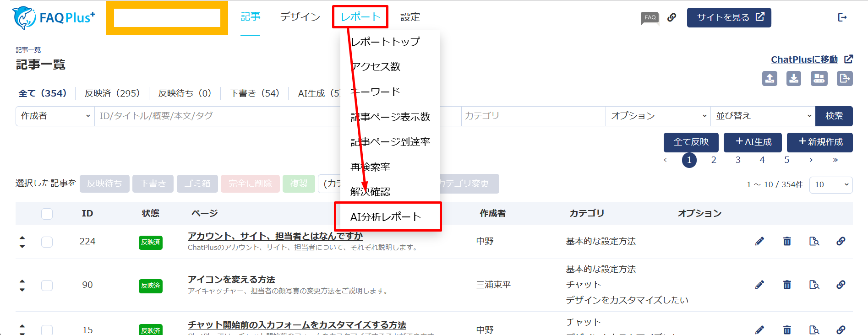The width and height of the screenshot is (868, 335).
Task: Select 記事ページ表示数 from the menu
Action: coord(390,117)
